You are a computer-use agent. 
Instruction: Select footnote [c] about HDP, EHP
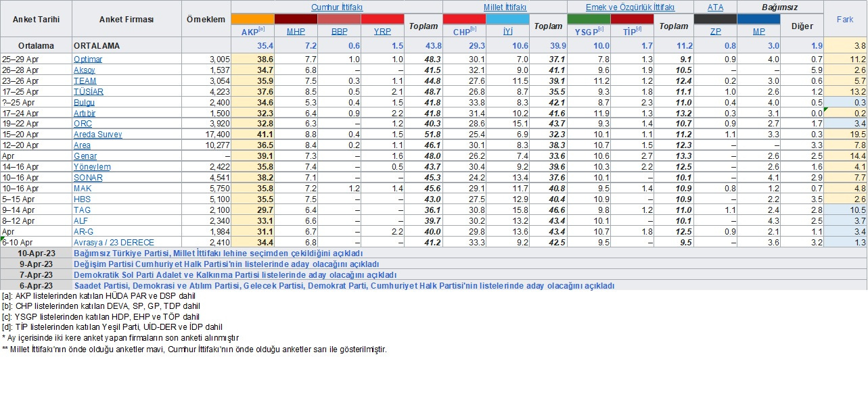tap(100, 316)
